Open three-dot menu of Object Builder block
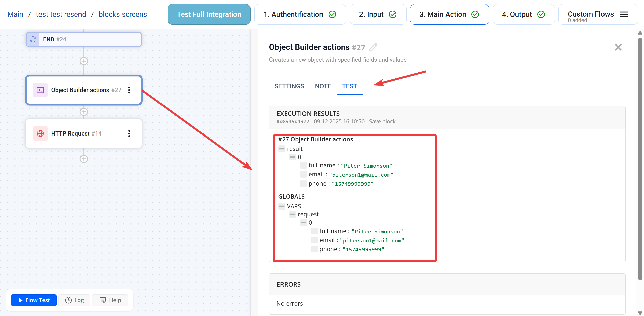The height and width of the screenshot is (316, 644). click(129, 90)
